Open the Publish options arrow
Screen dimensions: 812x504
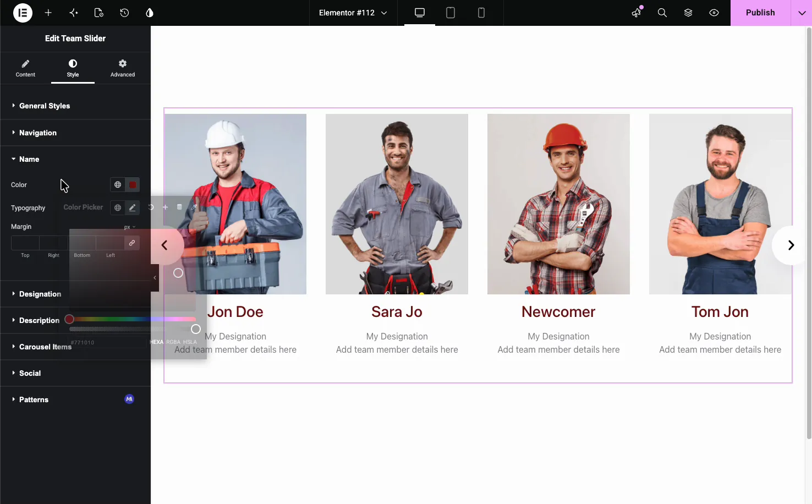pos(802,13)
